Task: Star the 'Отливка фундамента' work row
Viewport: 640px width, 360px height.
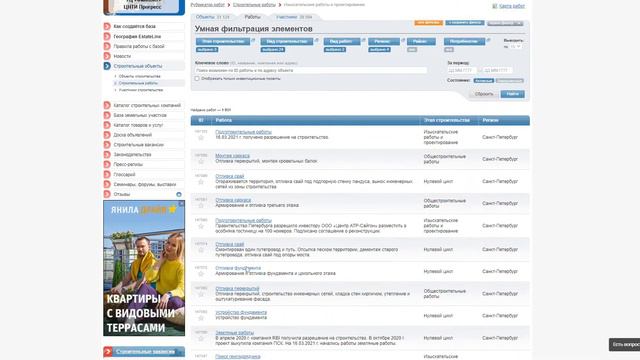Action: tap(201, 274)
